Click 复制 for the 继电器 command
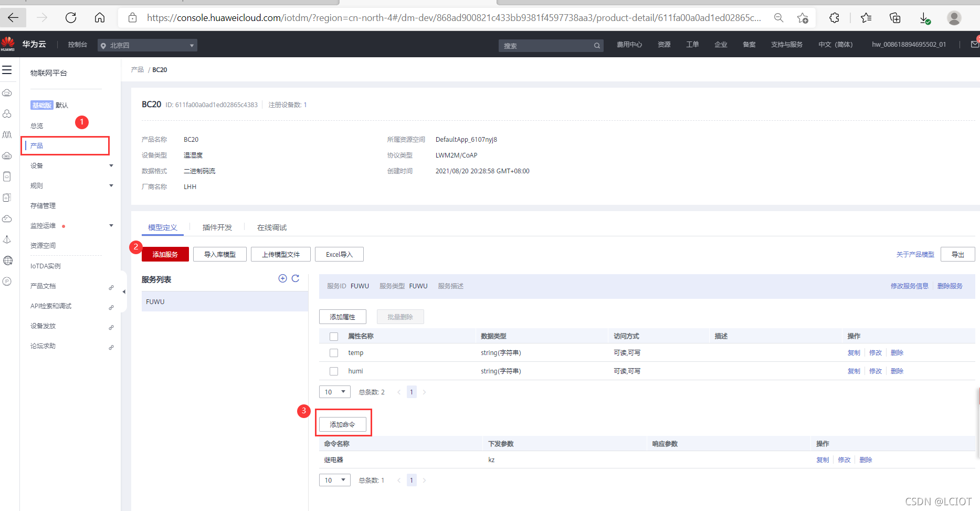980x511 pixels. tap(823, 460)
